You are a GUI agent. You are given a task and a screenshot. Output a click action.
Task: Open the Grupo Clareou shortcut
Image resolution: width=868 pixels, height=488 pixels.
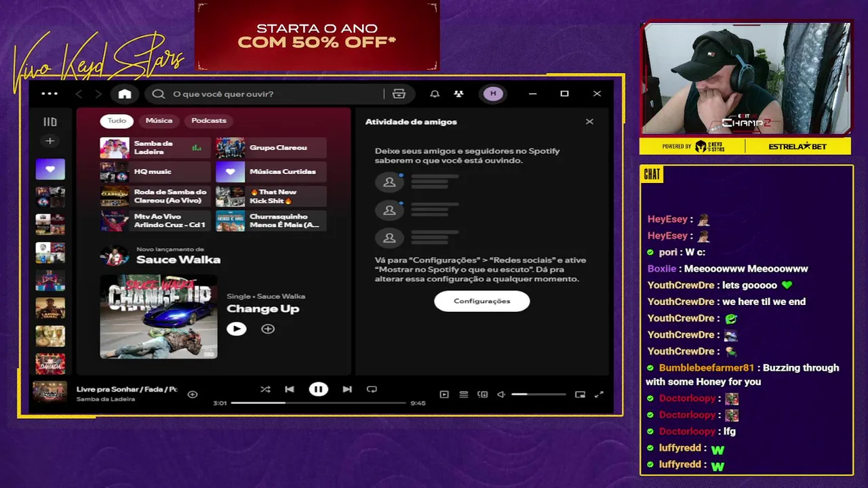point(271,148)
